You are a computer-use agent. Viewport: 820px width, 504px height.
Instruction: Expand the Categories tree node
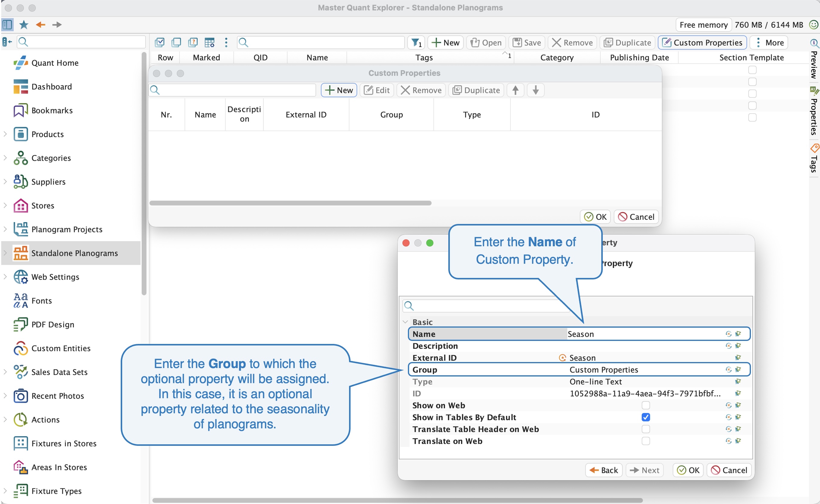click(5, 158)
